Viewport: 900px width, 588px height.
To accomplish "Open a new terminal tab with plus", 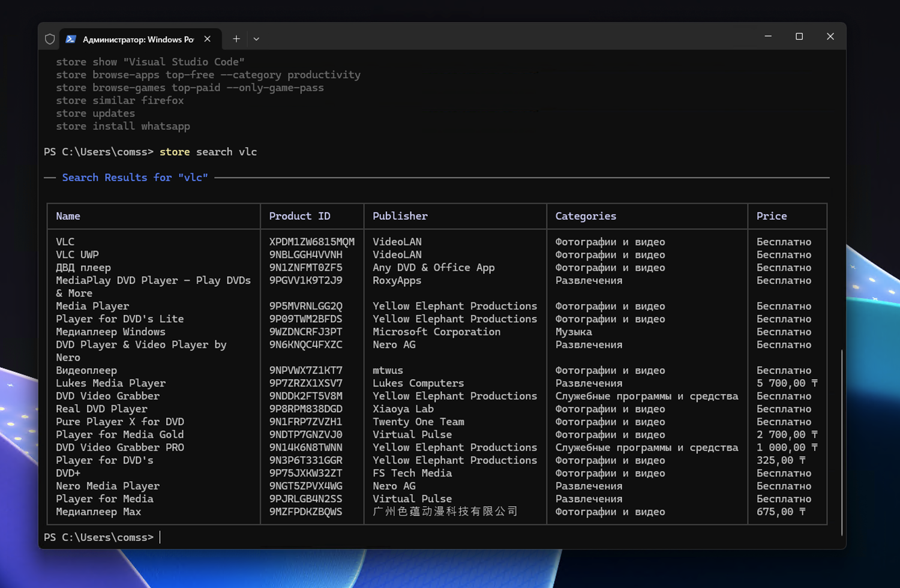I will tap(236, 39).
